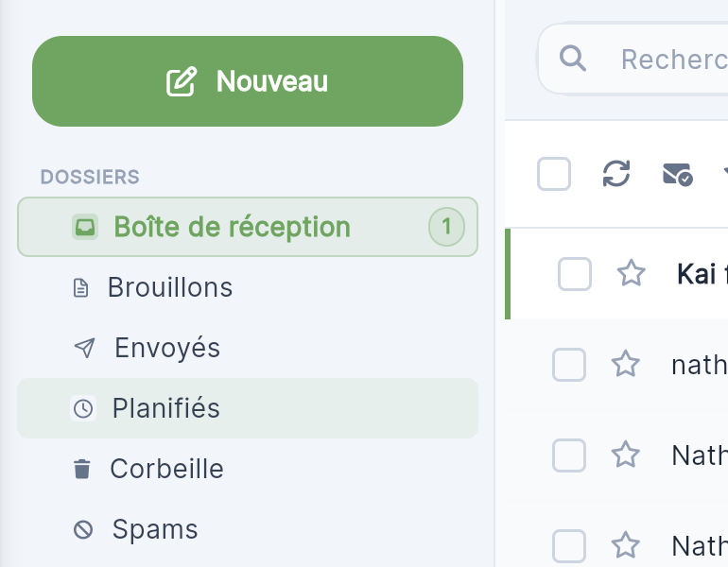Click the clock icon next to Planifiés
The image size is (728, 567).
pyautogui.click(x=83, y=408)
